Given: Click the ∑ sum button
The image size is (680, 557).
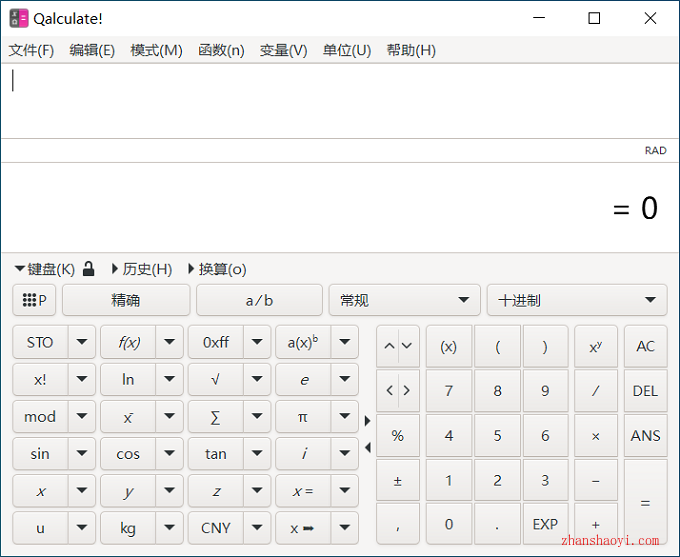Looking at the screenshot, I should [x=216, y=417].
